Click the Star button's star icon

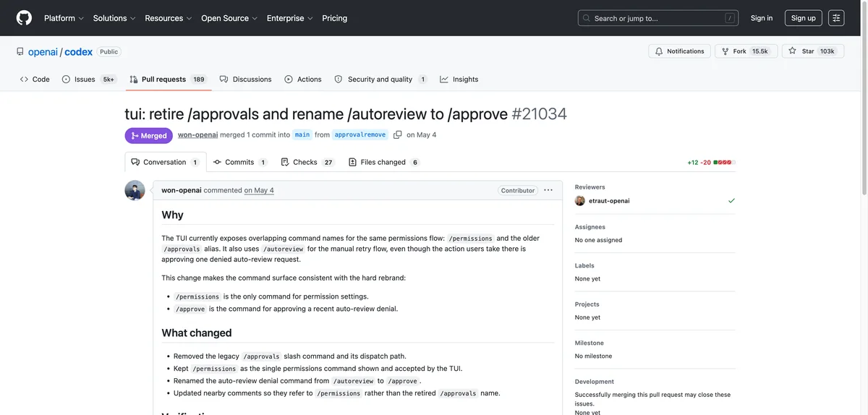(793, 51)
